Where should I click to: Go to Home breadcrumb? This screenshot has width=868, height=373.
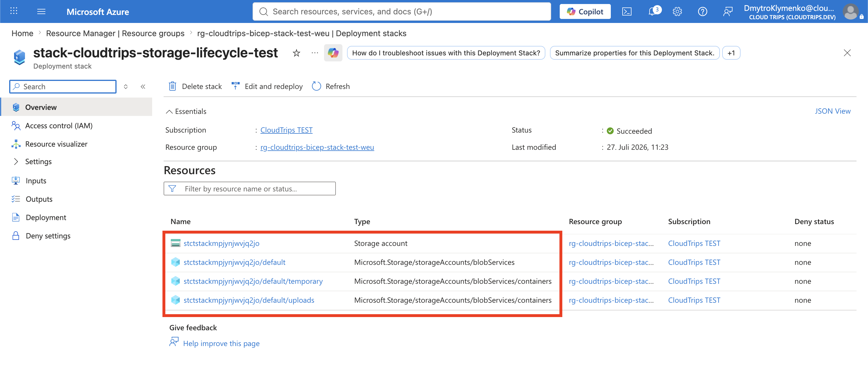(x=22, y=33)
